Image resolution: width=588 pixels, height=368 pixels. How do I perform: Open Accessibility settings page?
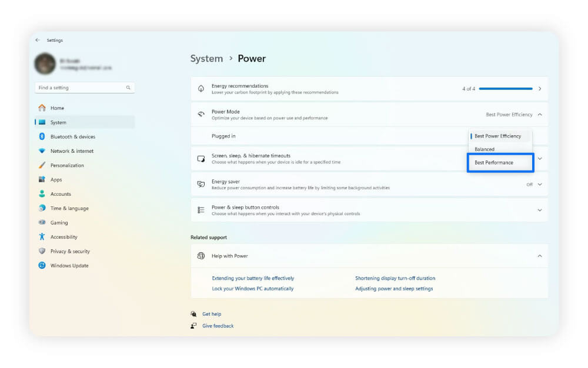tap(85, 237)
